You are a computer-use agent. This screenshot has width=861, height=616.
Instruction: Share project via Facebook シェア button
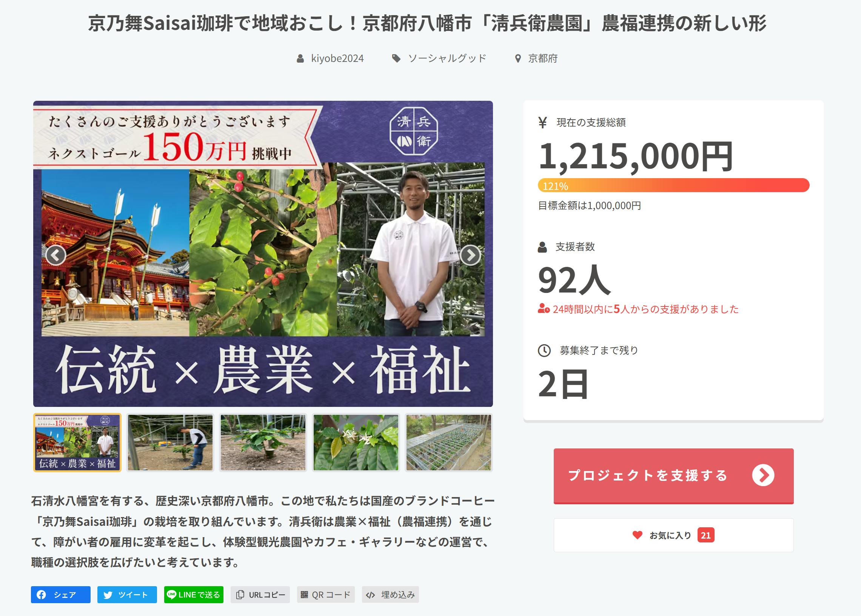click(x=61, y=594)
